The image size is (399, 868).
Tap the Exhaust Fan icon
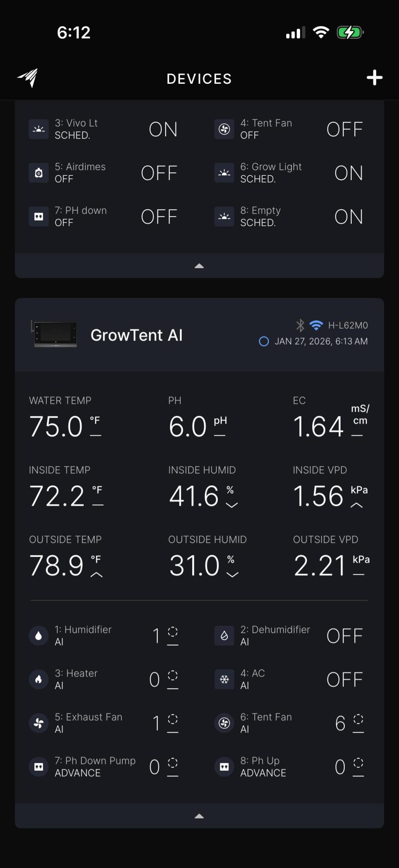[x=39, y=723]
